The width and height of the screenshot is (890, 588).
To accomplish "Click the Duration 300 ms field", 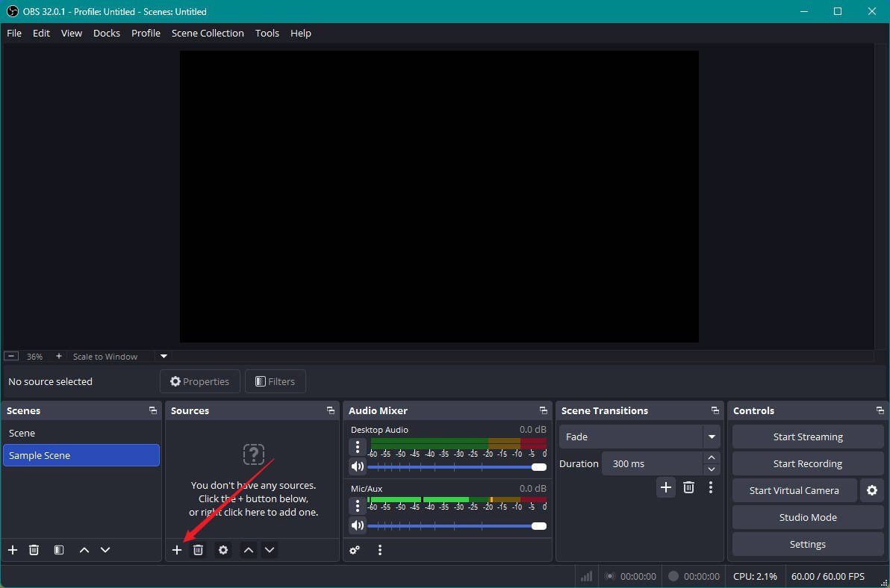I will click(652, 464).
